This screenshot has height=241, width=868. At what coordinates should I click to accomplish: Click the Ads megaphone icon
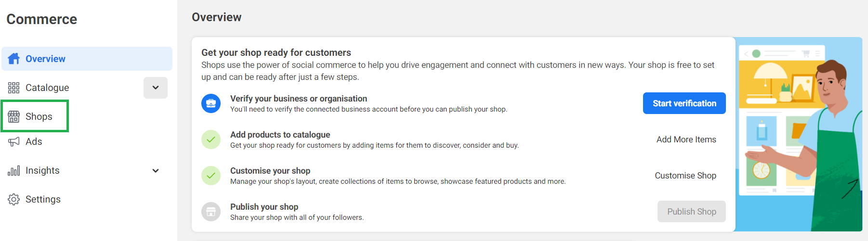(x=13, y=141)
